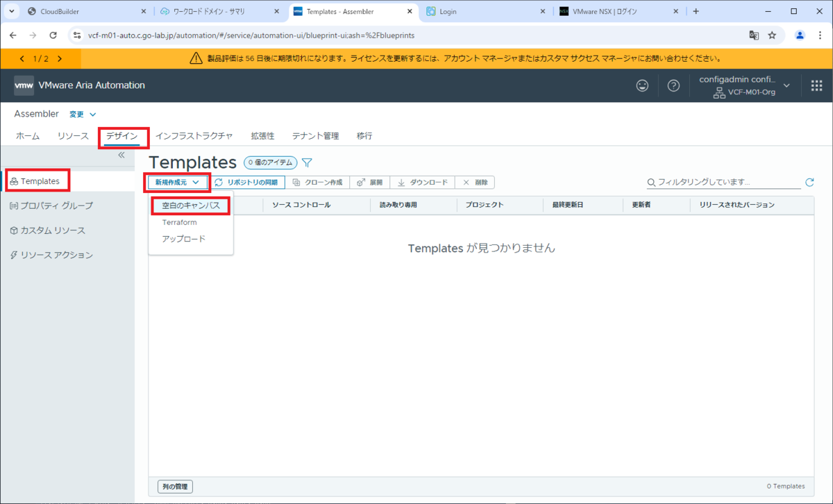Focus the フィルタリング search field
Viewport: 833px width, 504px height.
tap(723, 183)
